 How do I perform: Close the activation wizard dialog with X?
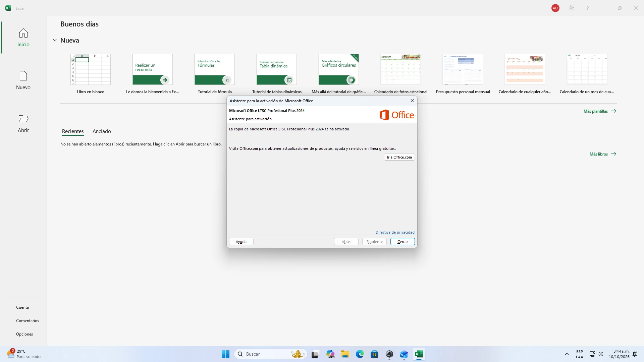point(412,101)
